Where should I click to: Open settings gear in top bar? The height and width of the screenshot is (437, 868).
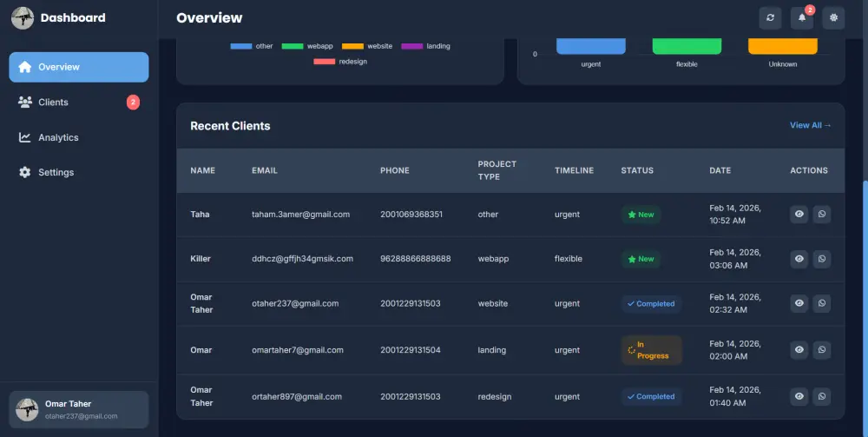pos(833,17)
